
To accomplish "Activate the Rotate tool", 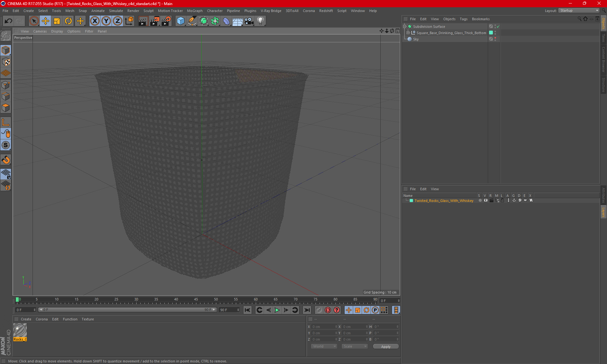I will tap(68, 21).
